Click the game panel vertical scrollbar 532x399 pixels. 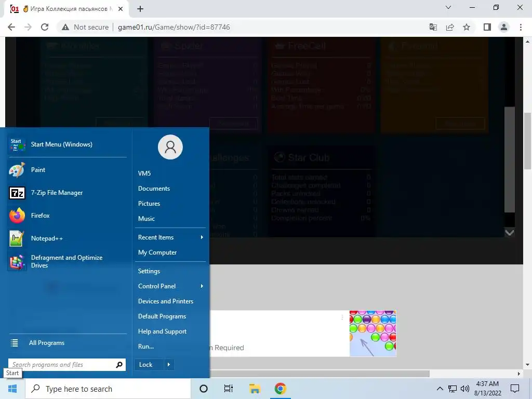(x=510, y=159)
